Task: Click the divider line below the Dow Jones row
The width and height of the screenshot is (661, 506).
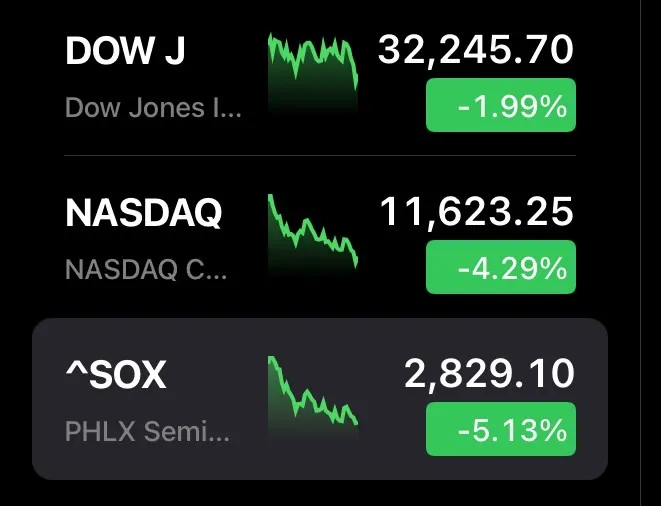Action: click(320, 156)
